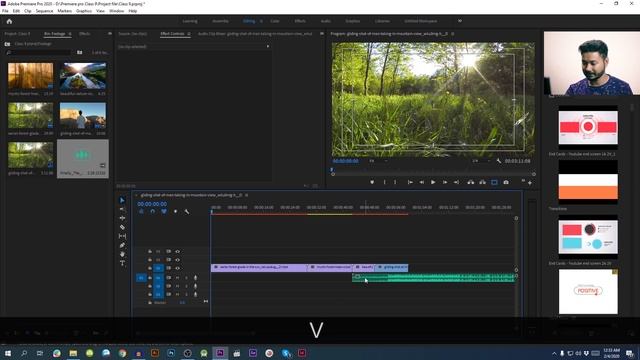This screenshot has width=640, height=360.
Task: Toggle insert sequences as nests button
Action: pyautogui.click(x=141, y=211)
